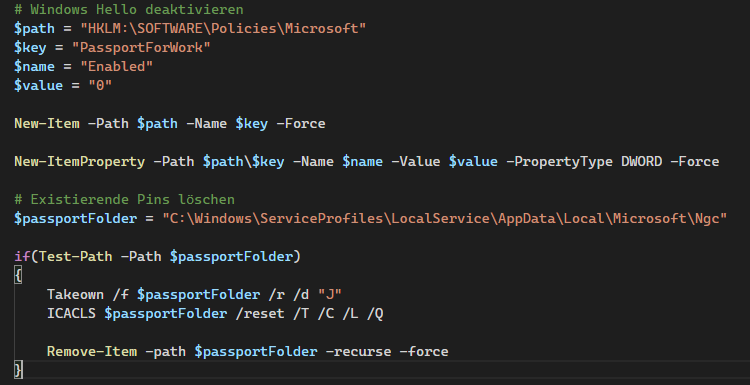The image size is (750, 385).
Task: Click the New-ItemProperty cmdlet name
Action: click(79, 162)
